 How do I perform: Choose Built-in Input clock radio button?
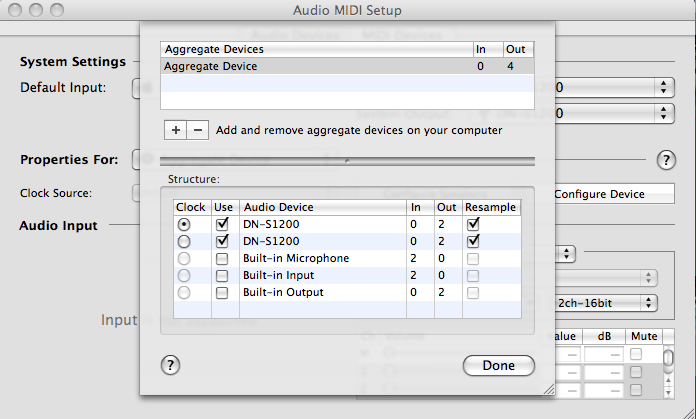click(184, 276)
